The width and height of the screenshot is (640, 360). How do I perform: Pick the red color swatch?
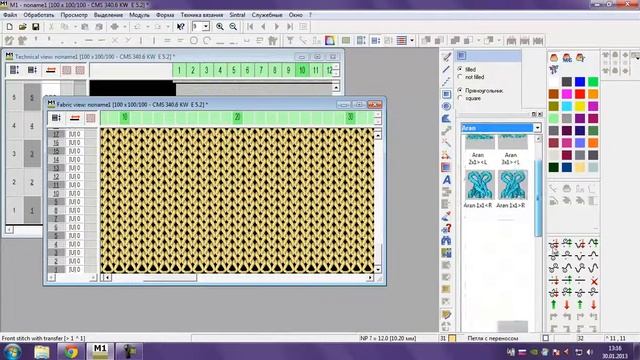tap(580, 94)
